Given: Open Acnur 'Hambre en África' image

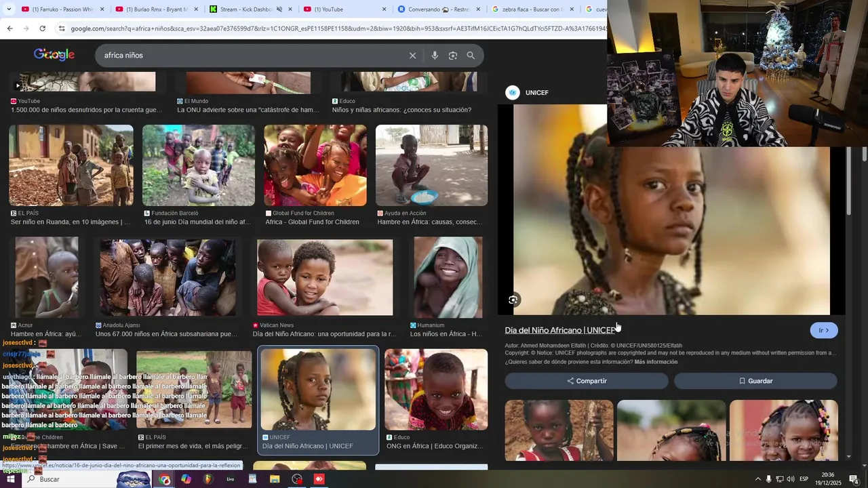Looking at the screenshot, I should [47, 277].
